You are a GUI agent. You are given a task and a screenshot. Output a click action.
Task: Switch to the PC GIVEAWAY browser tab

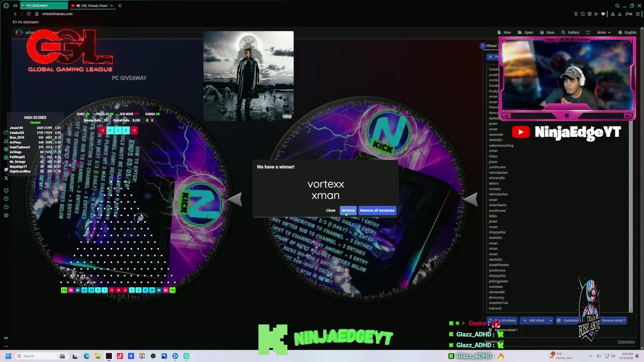pyautogui.click(x=43, y=6)
